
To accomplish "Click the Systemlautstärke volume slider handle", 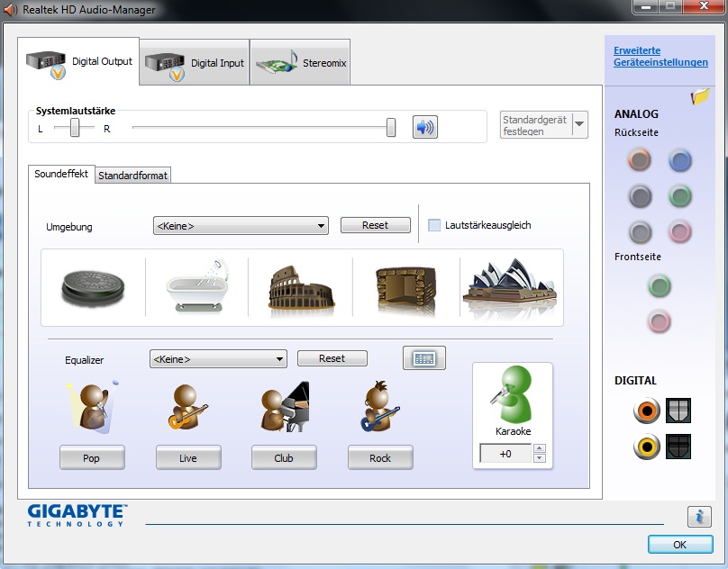I will pos(391,127).
